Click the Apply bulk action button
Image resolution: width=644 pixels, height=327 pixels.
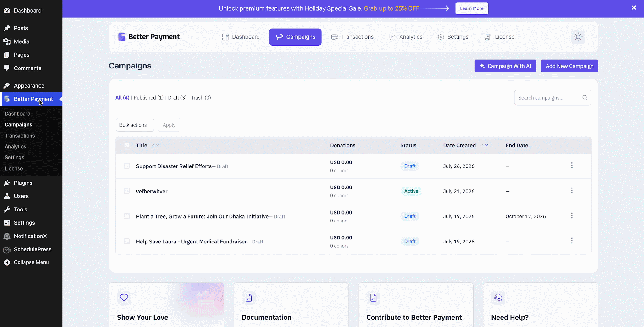(x=169, y=125)
